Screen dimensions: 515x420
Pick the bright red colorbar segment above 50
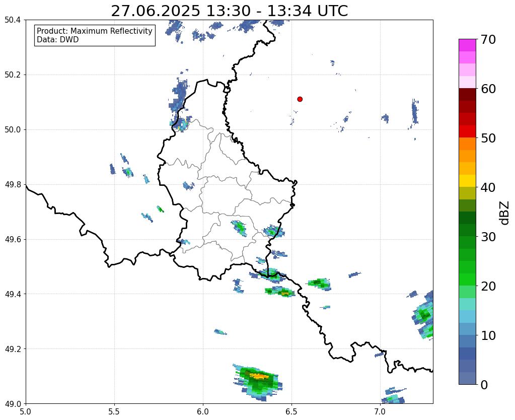pyautogui.click(x=467, y=131)
